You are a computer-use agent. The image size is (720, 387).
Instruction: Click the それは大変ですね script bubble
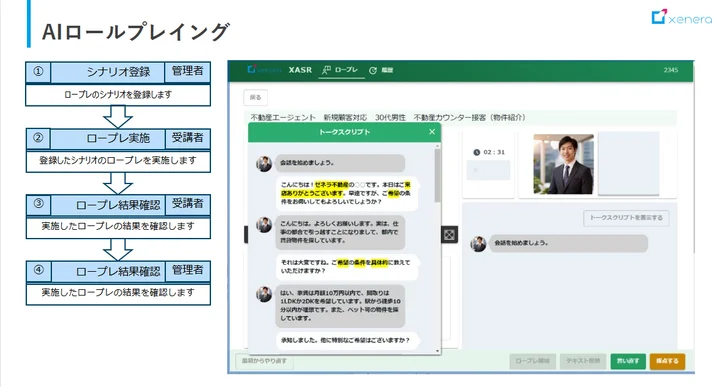coord(347,267)
